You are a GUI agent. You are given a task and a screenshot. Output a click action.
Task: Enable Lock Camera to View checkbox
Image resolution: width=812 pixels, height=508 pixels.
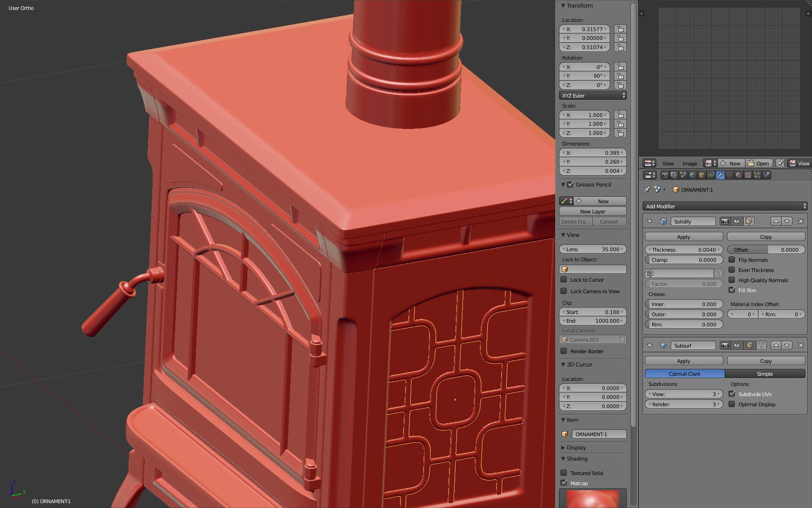pos(563,291)
